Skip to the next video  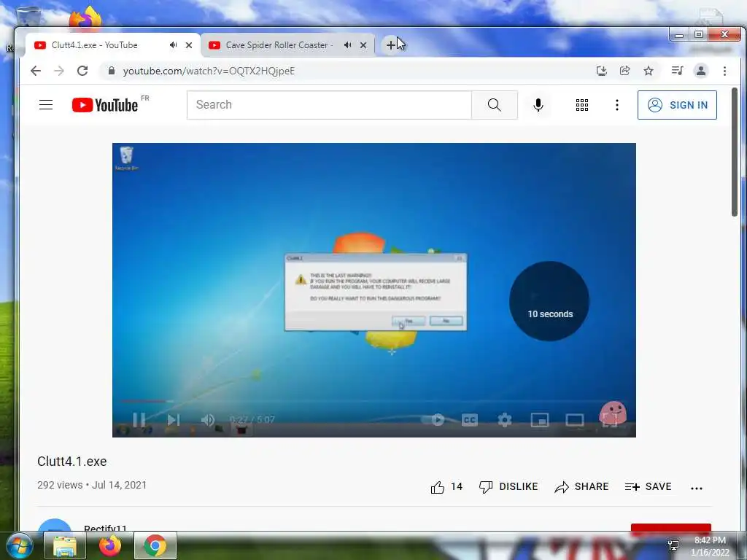(174, 419)
